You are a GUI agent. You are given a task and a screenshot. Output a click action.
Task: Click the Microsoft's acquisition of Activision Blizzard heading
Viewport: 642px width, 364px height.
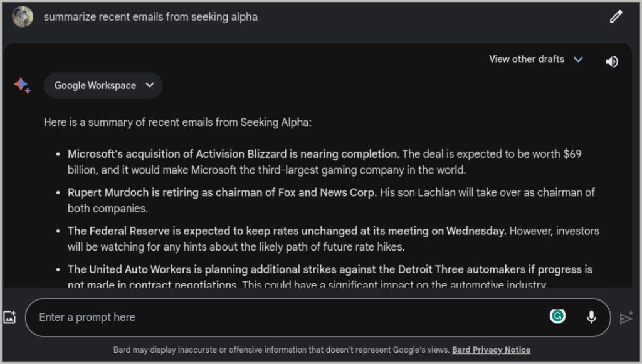[x=233, y=154]
